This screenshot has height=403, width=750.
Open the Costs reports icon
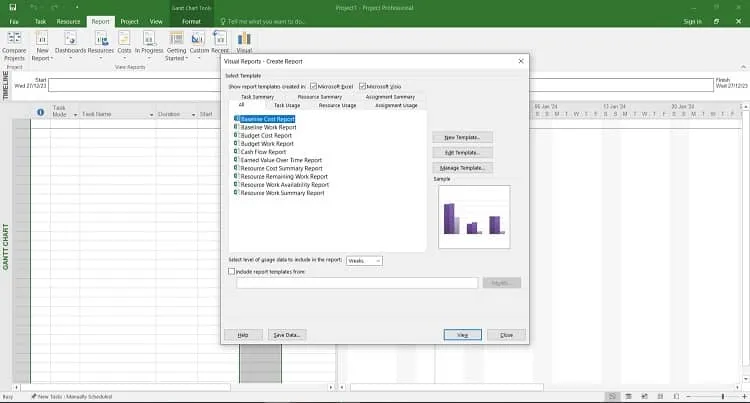point(124,38)
